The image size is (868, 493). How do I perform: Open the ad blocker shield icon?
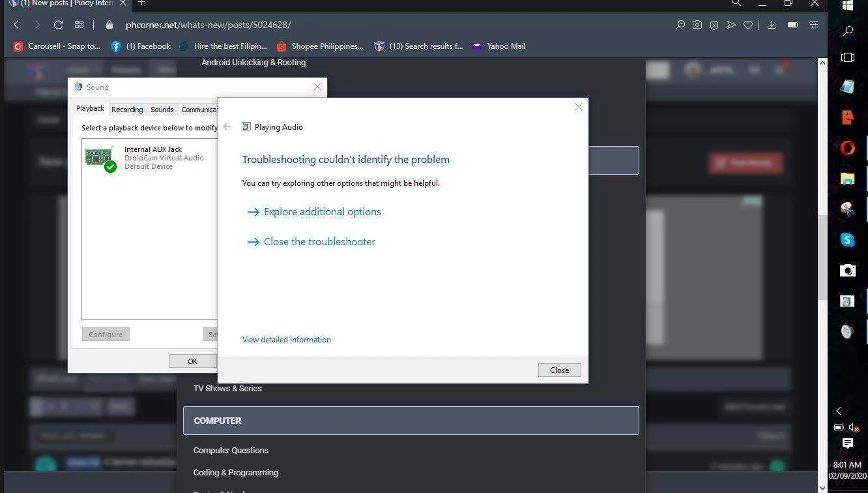click(x=714, y=25)
